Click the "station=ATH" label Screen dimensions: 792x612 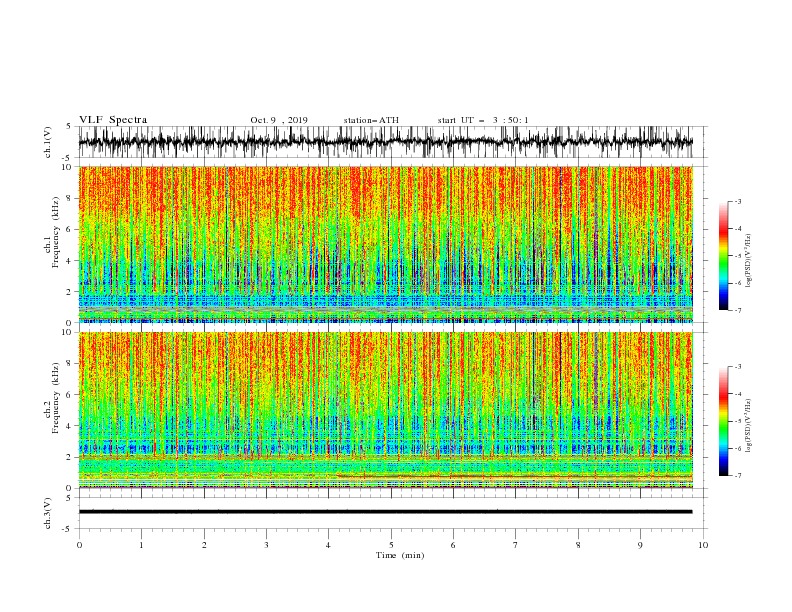(x=371, y=120)
